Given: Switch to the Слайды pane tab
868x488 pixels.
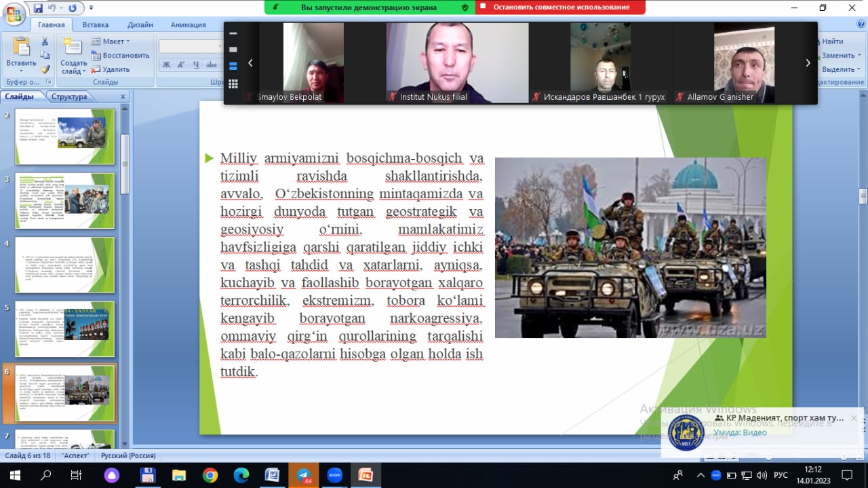Looking at the screenshot, I should click(x=20, y=96).
